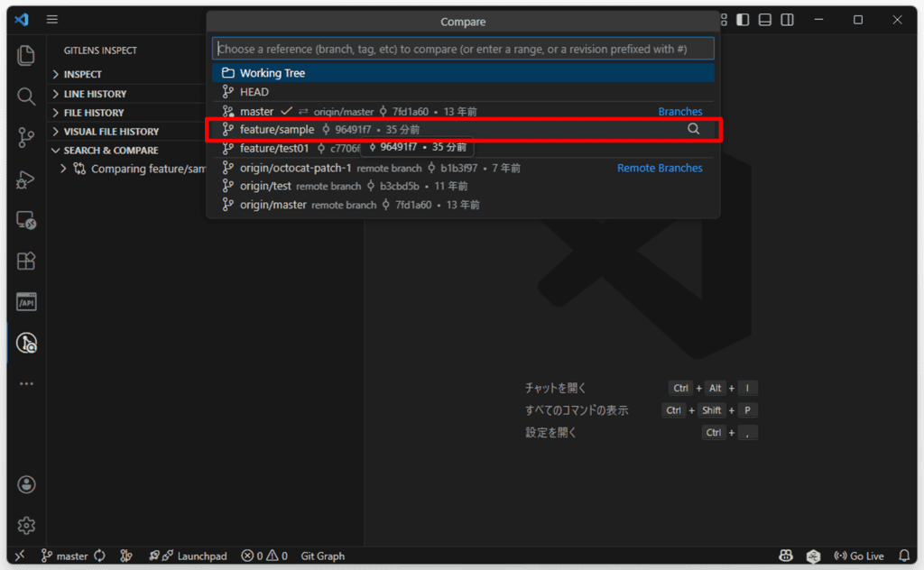Screen dimensions: 924x570
Task: Click the Copilot icon in status bar
Action: (785, 556)
